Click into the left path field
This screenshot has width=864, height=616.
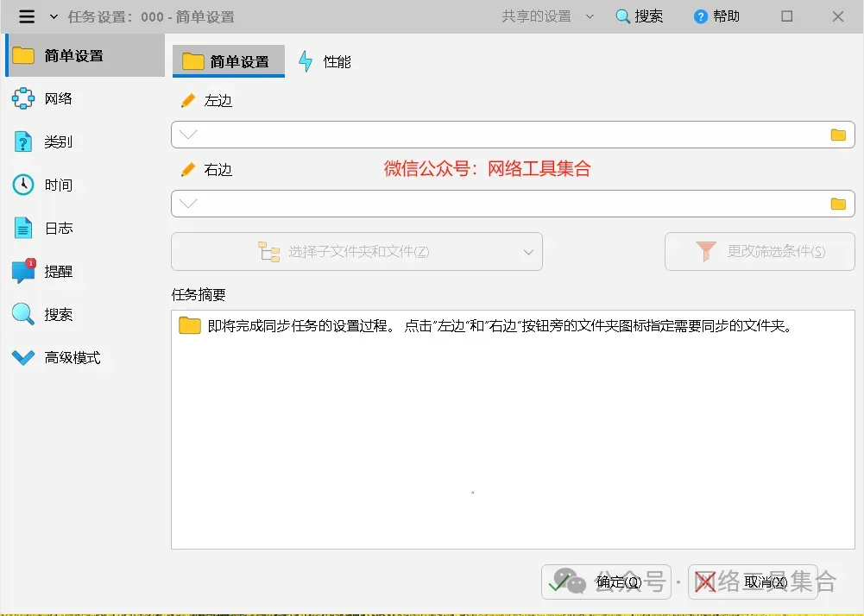click(x=513, y=135)
